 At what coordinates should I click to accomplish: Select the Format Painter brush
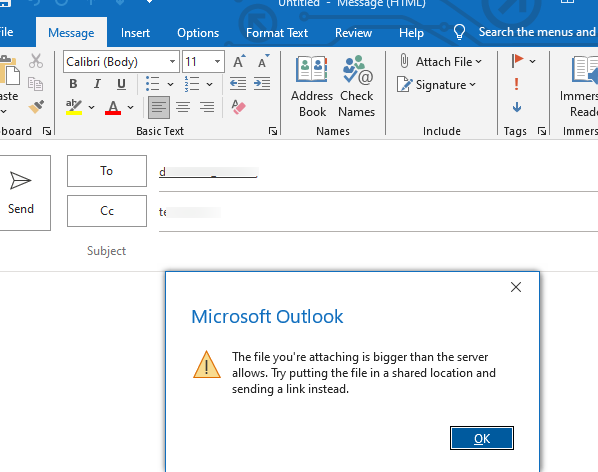click(x=36, y=107)
